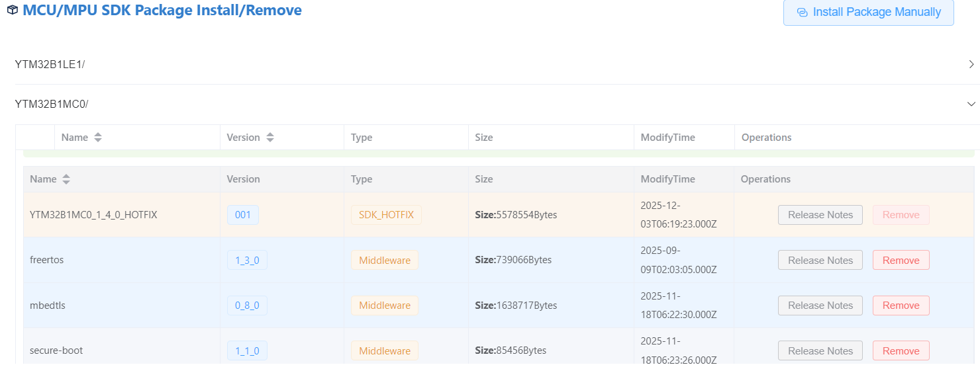Click Middleware tag in secure-boot row

(385, 351)
